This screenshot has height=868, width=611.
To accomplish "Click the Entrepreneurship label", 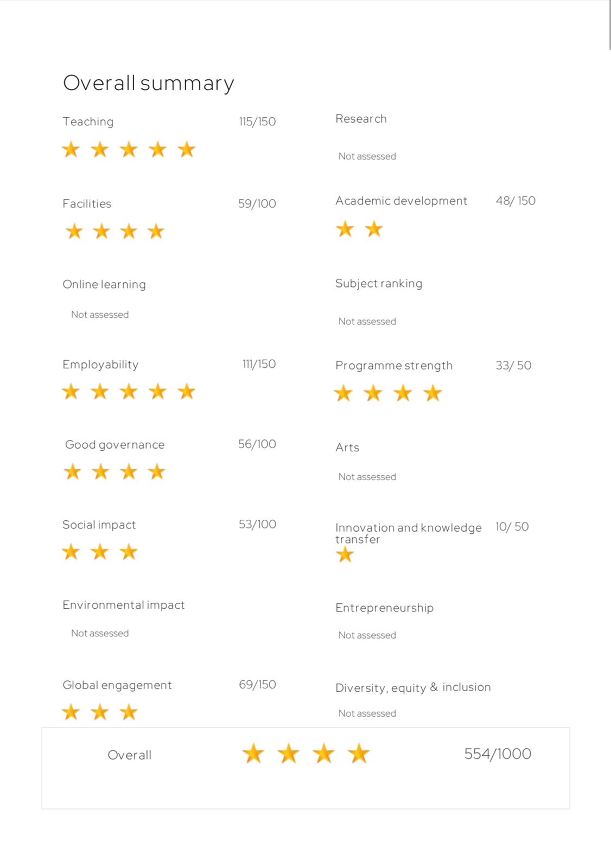I will coord(384,608).
